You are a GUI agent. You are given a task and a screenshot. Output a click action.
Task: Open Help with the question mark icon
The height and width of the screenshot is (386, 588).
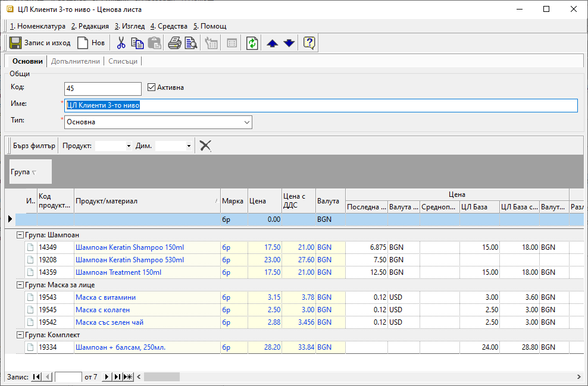(x=309, y=43)
